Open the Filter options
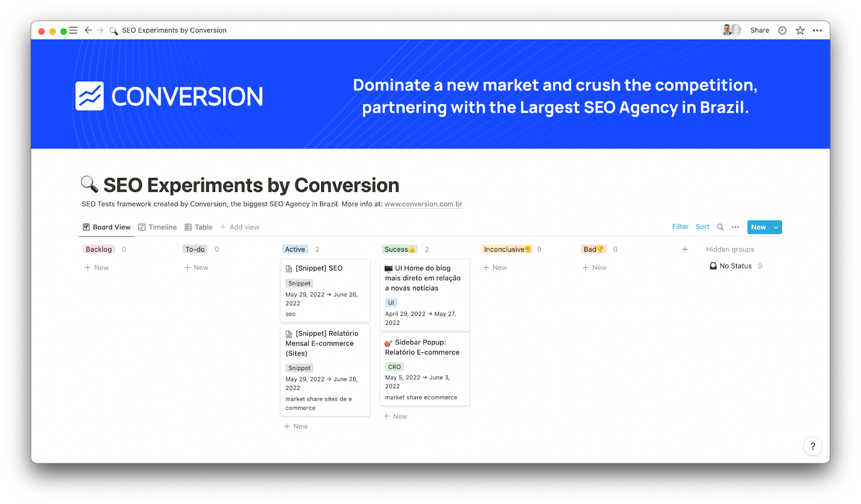Screen dimensions: 861x504 tap(680, 227)
